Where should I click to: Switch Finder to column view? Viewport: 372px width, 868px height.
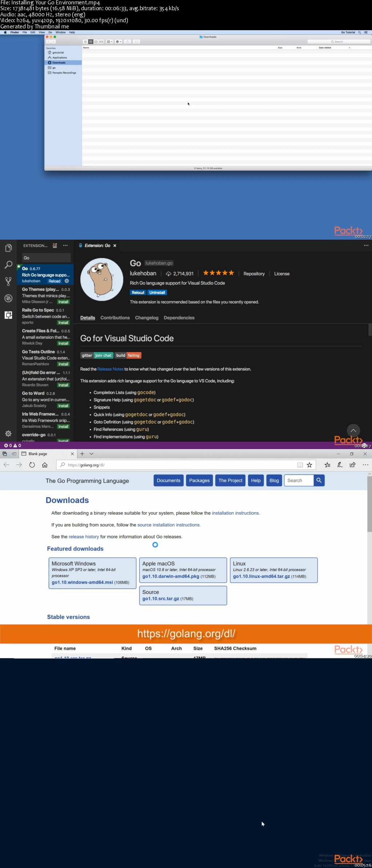(96, 42)
